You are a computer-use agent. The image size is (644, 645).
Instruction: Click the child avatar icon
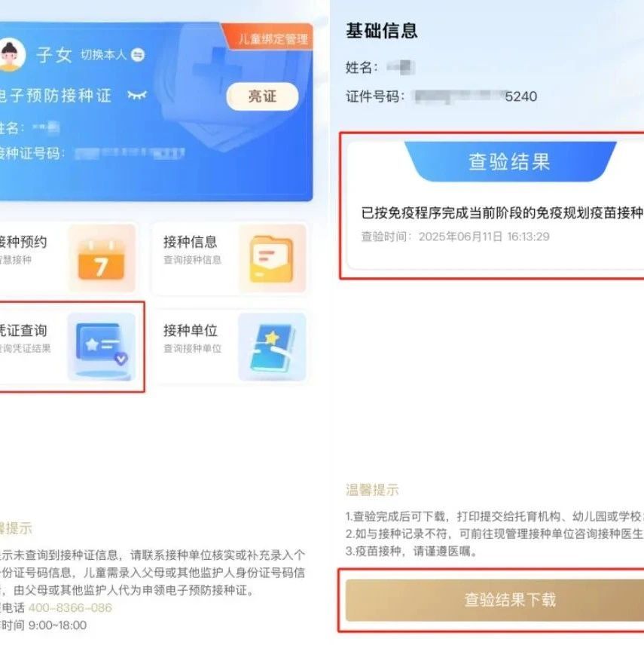pyautogui.click(x=11, y=55)
